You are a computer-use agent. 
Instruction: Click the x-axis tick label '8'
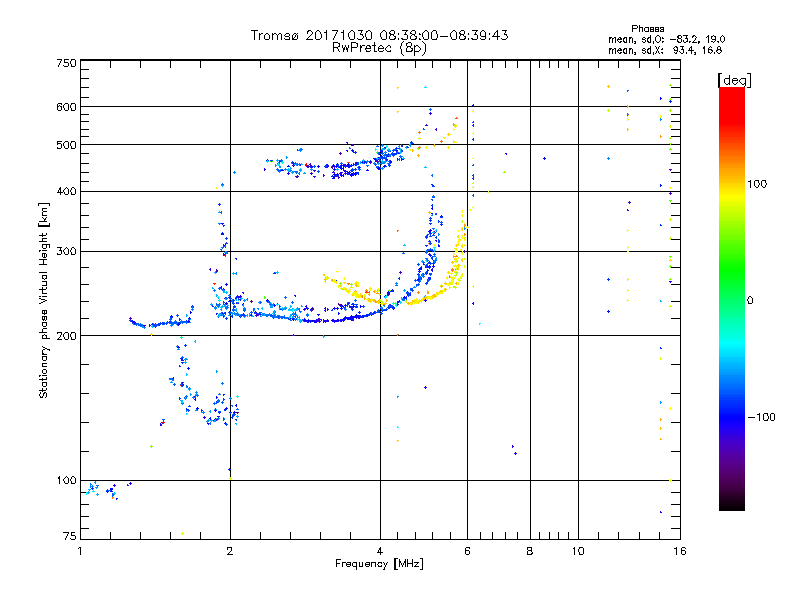tap(530, 551)
